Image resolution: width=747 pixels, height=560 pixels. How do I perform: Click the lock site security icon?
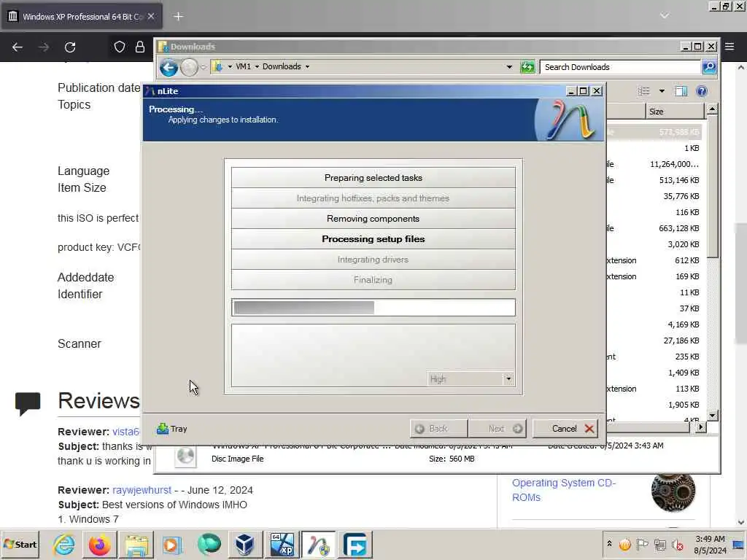pyautogui.click(x=139, y=47)
